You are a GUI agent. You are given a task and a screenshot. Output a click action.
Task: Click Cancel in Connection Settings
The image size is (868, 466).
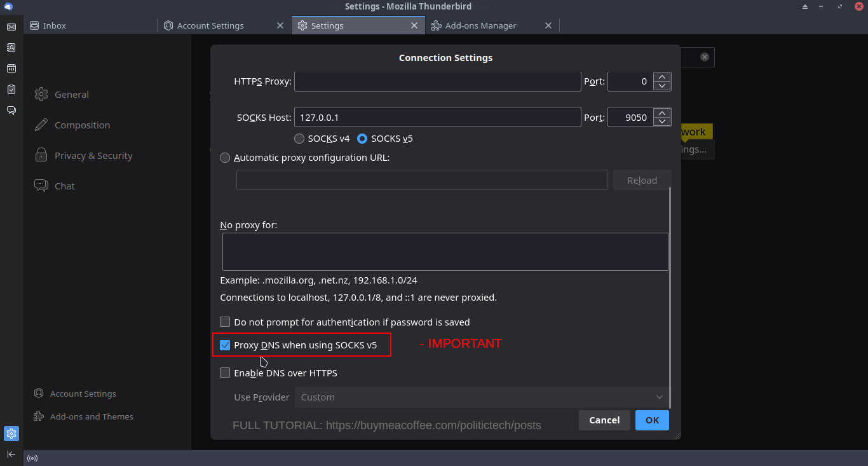point(604,420)
